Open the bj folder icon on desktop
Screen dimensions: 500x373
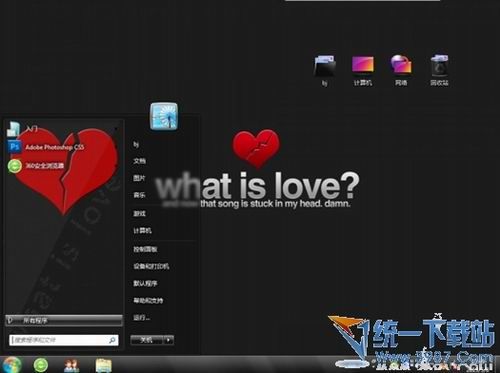click(325, 70)
